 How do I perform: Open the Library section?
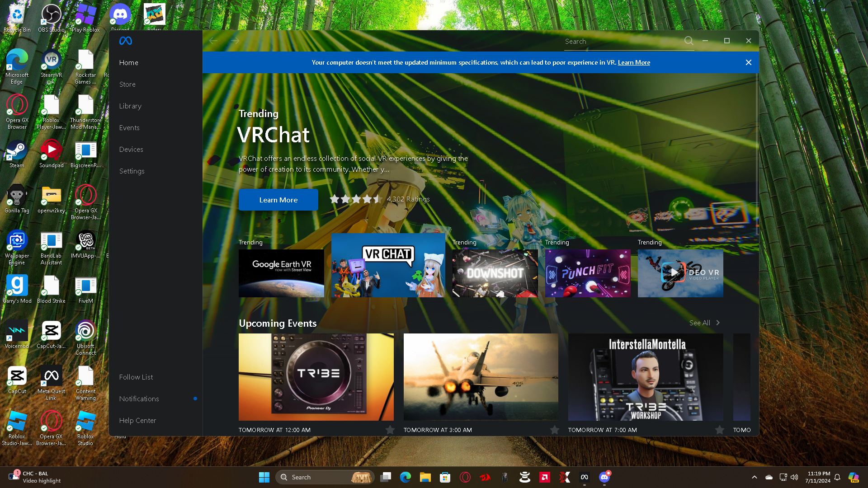pyautogui.click(x=130, y=106)
